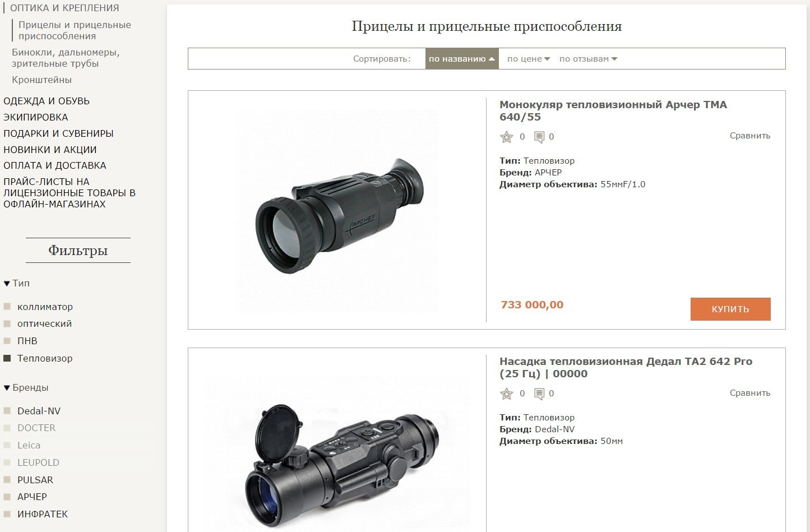Open the Кронштейны subcategory
The height and width of the screenshot is (532, 810).
(42, 80)
